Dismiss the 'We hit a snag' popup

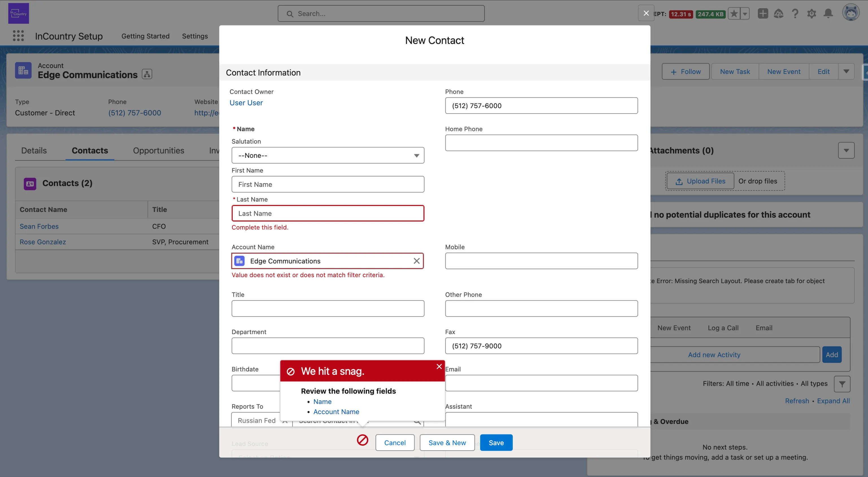click(x=439, y=367)
